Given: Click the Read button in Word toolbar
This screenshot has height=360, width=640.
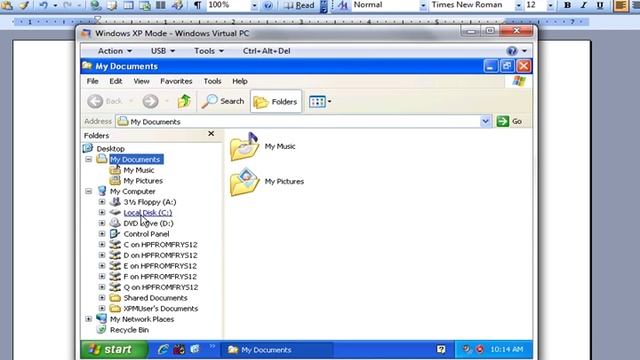Looking at the screenshot, I should click(300, 5).
